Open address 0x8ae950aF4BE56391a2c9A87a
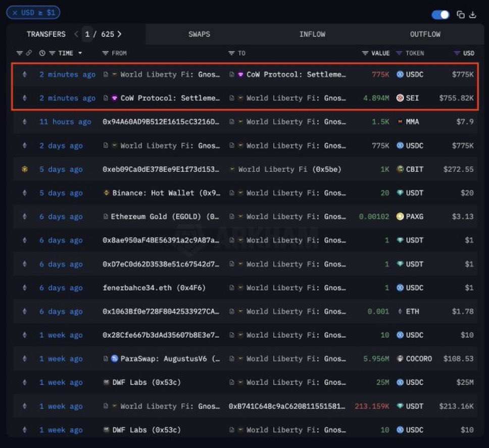The height and width of the screenshot is (448, 489). pos(161,240)
